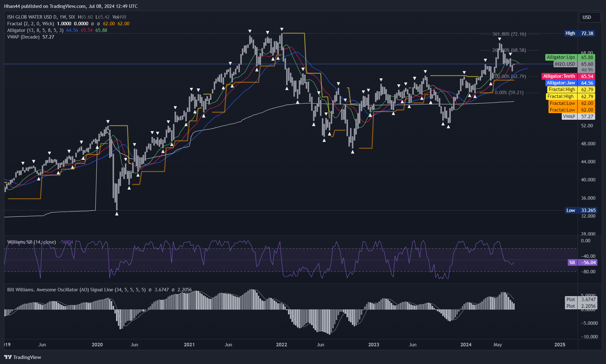Click the VWAP 57.27 axis label

tap(578, 117)
